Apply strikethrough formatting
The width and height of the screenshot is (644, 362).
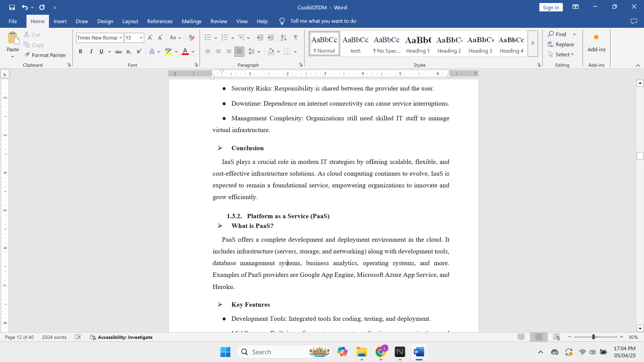click(118, 52)
